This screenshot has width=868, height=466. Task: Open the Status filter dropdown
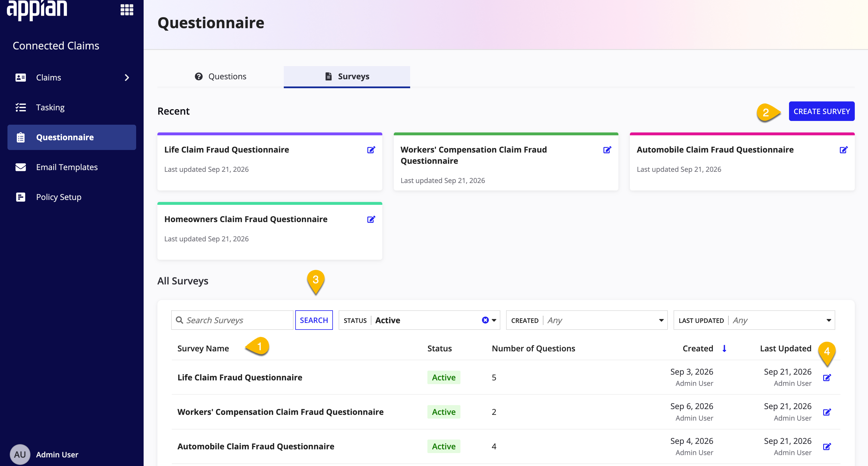click(494, 320)
